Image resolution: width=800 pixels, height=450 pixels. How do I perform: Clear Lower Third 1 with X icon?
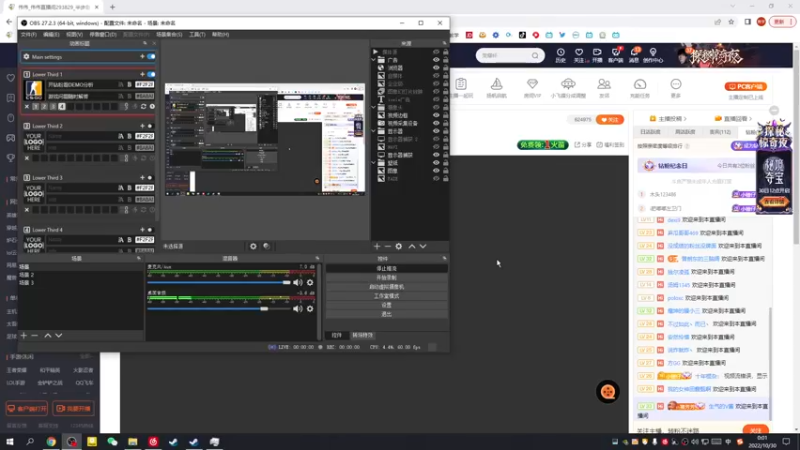coord(27,107)
